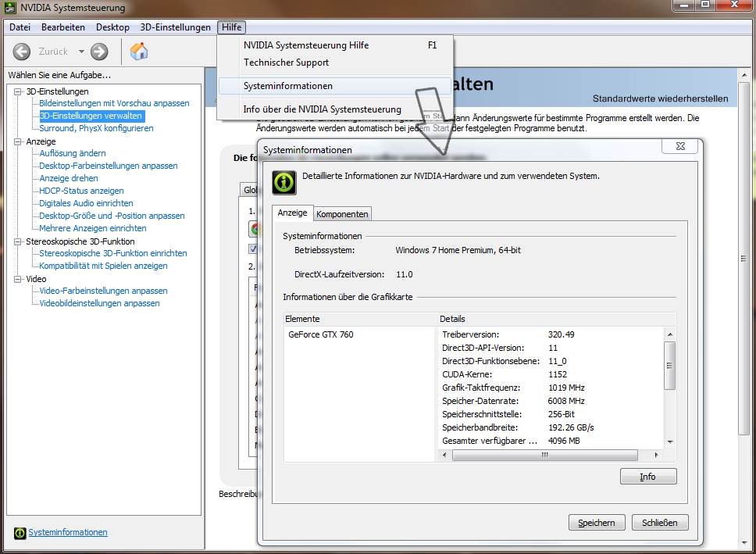Click scroll-down arrow in the Details list
756x554 pixels.
(x=669, y=441)
